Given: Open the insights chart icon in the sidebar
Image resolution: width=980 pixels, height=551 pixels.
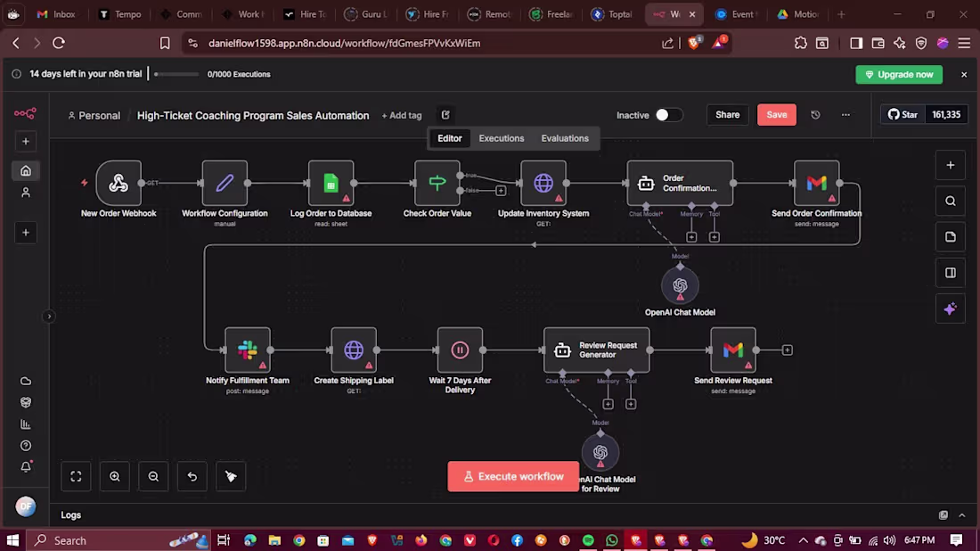Looking at the screenshot, I should [x=26, y=424].
